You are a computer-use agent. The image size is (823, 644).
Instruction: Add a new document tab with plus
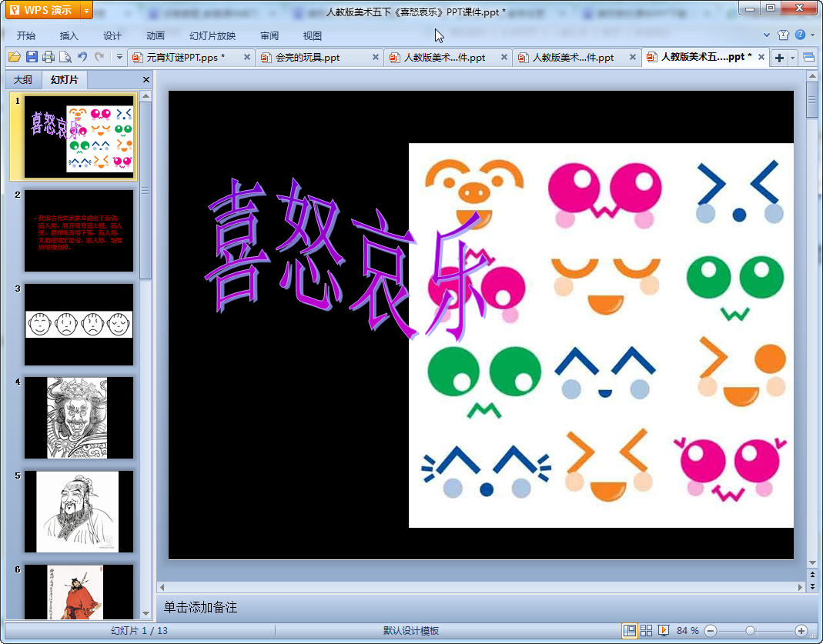pyautogui.click(x=779, y=58)
